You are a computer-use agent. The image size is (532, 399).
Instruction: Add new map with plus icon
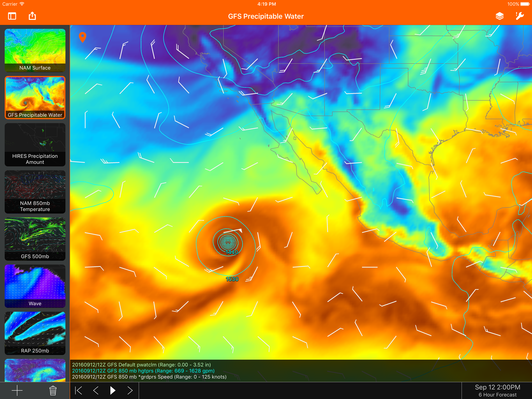click(17, 390)
